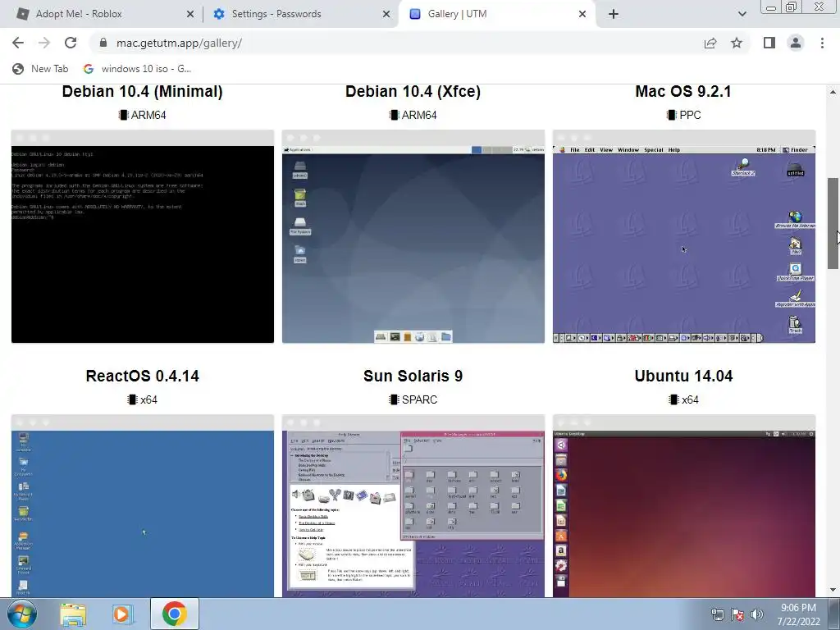Open ReactOS 0.4.14 heading

pos(143,376)
